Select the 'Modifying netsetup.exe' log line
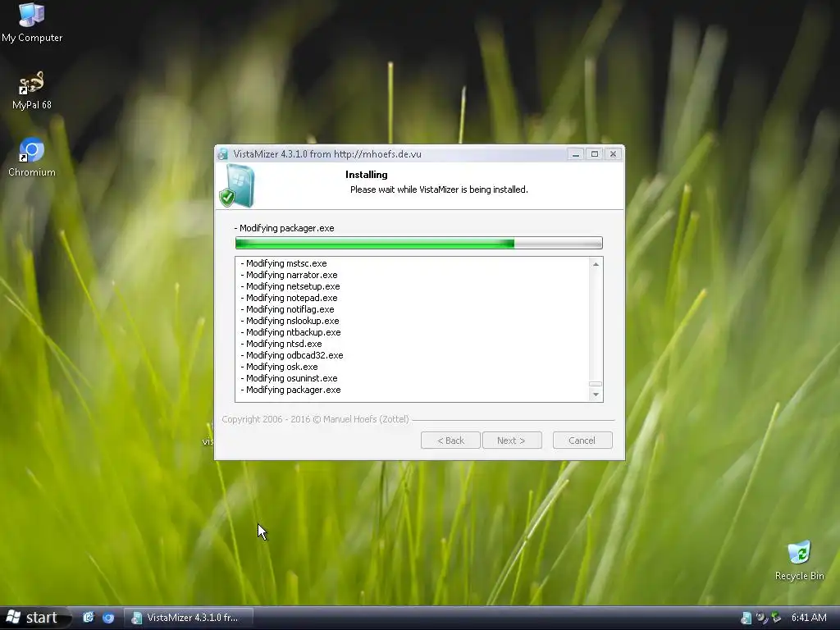The width and height of the screenshot is (840, 630). (x=290, y=286)
